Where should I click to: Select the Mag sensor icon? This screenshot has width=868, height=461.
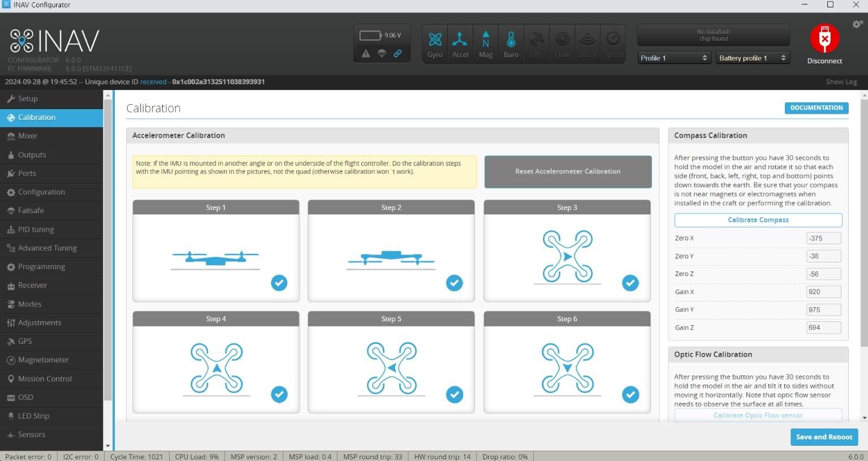(x=485, y=42)
